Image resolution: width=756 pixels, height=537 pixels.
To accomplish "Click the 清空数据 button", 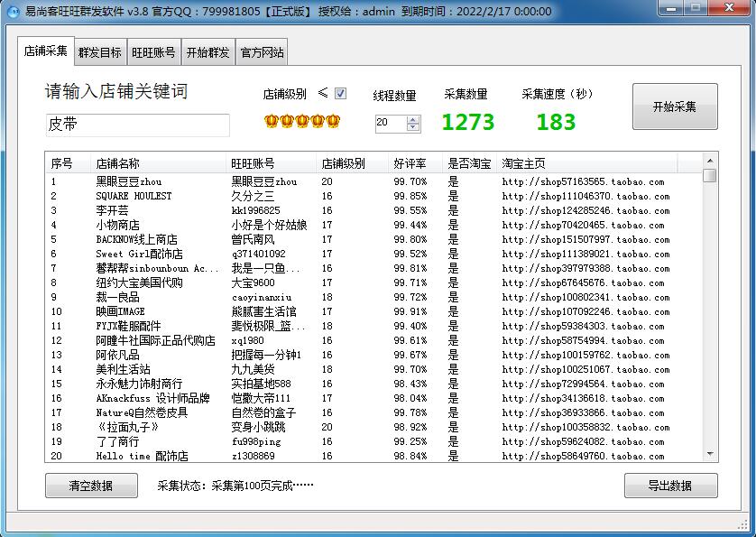I will 91,486.
